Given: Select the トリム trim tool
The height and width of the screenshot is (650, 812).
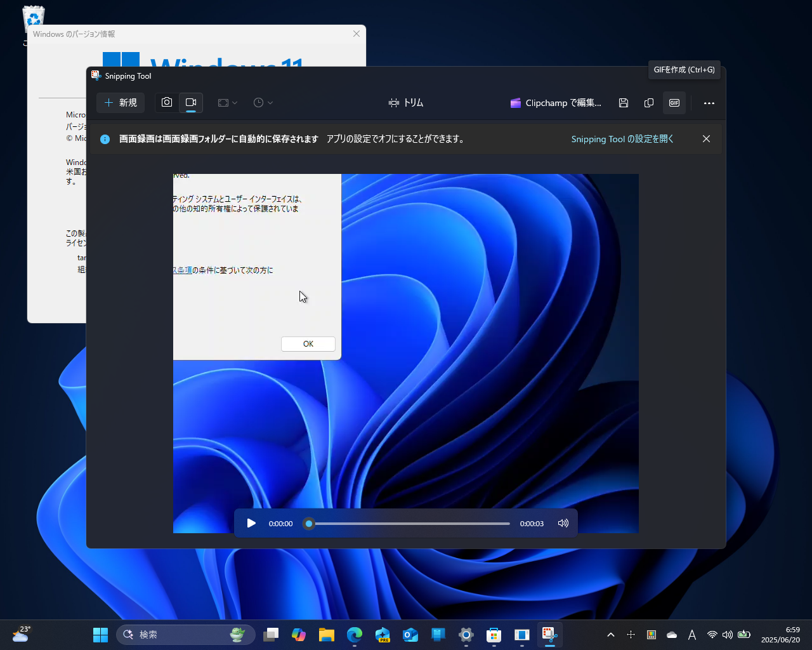Looking at the screenshot, I should coord(406,102).
